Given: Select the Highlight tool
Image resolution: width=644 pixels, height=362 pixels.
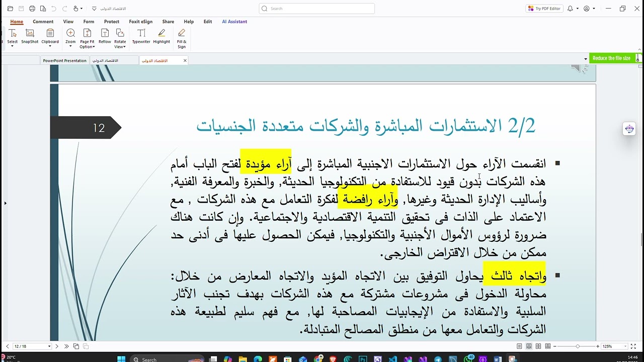Looking at the screenshot, I should 162,36.
